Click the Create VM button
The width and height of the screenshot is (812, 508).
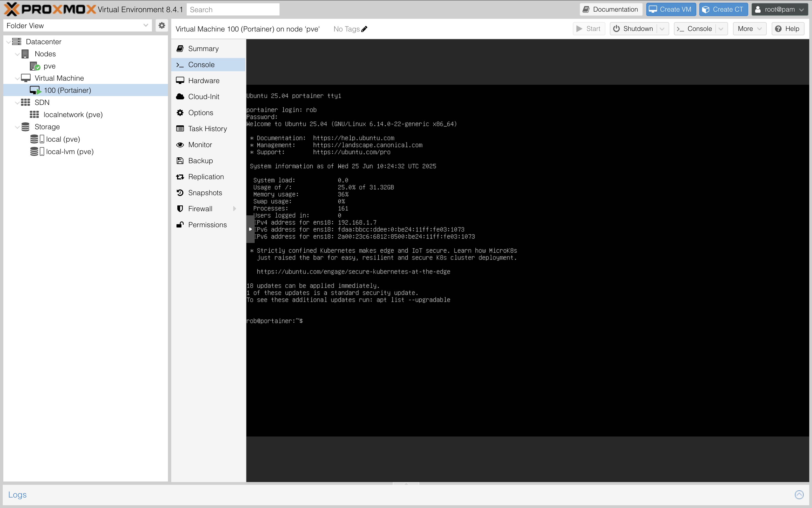pyautogui.click(x=671, y=9)
